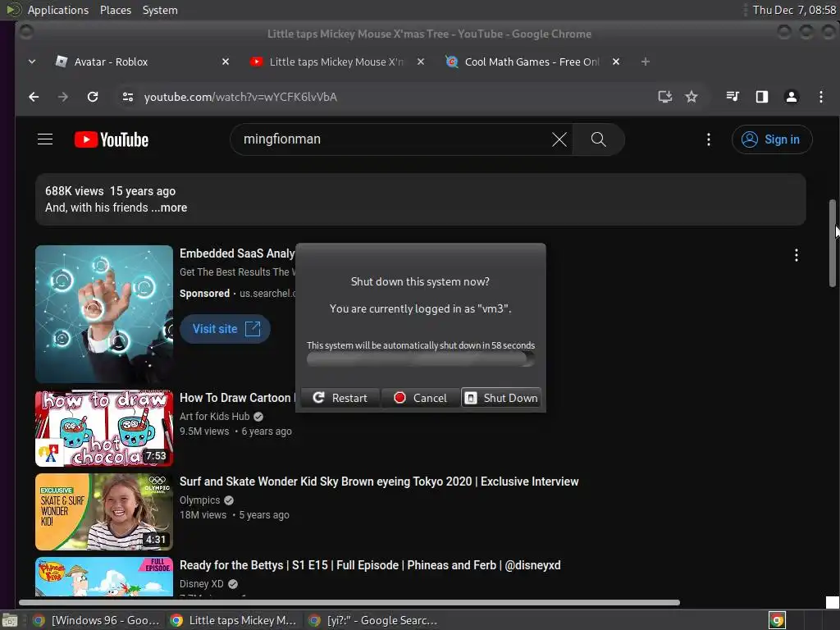The image size is (840, 630).
Task: Close the Little taps Mickey Mouse tab
Action: click(421, 62)
